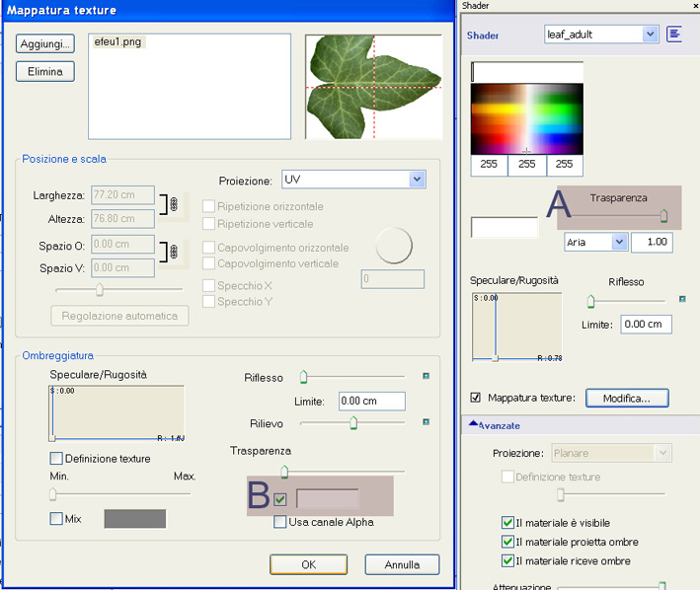700x590 pixels.
Task: Select efeu1.png in the texture list
Action: [118, 42]
